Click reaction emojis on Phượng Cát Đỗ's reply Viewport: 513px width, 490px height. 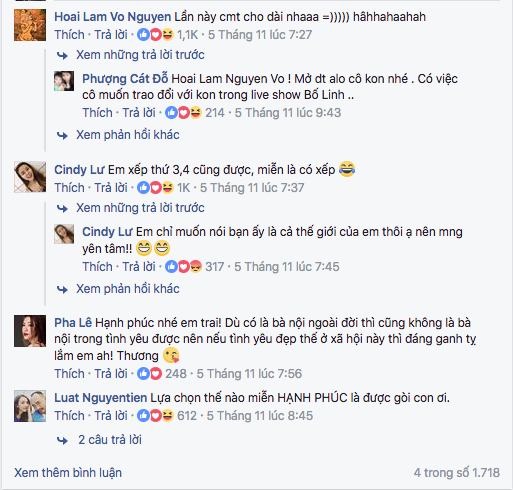pos(184,113)
